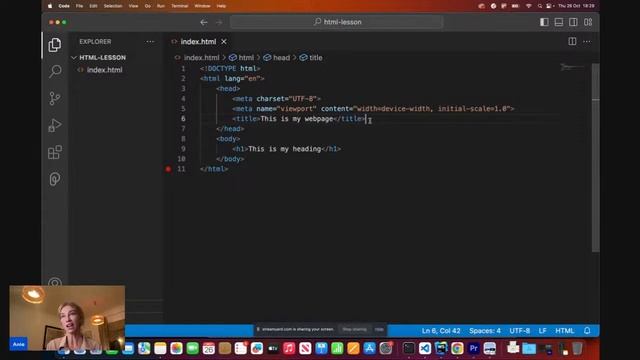Open the Terminal menu
640x360 pixels.
coord(180,6)
